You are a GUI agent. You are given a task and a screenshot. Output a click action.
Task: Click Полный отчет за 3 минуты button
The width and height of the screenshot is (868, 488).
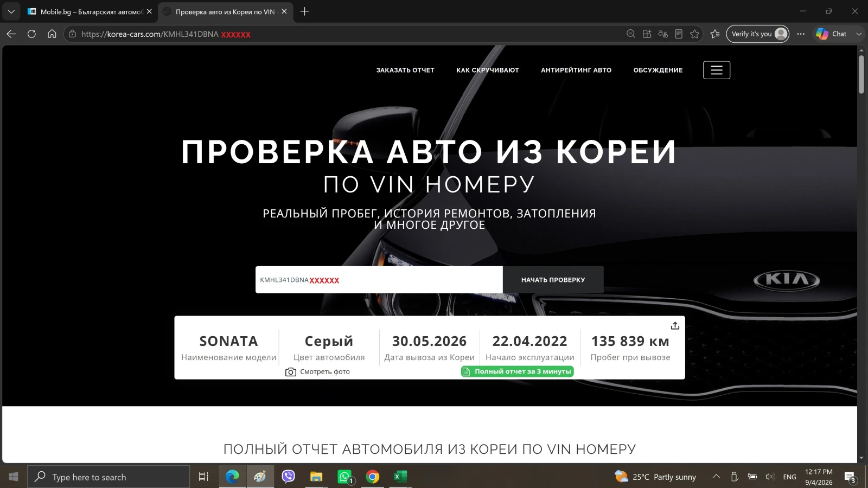point(518,371)
